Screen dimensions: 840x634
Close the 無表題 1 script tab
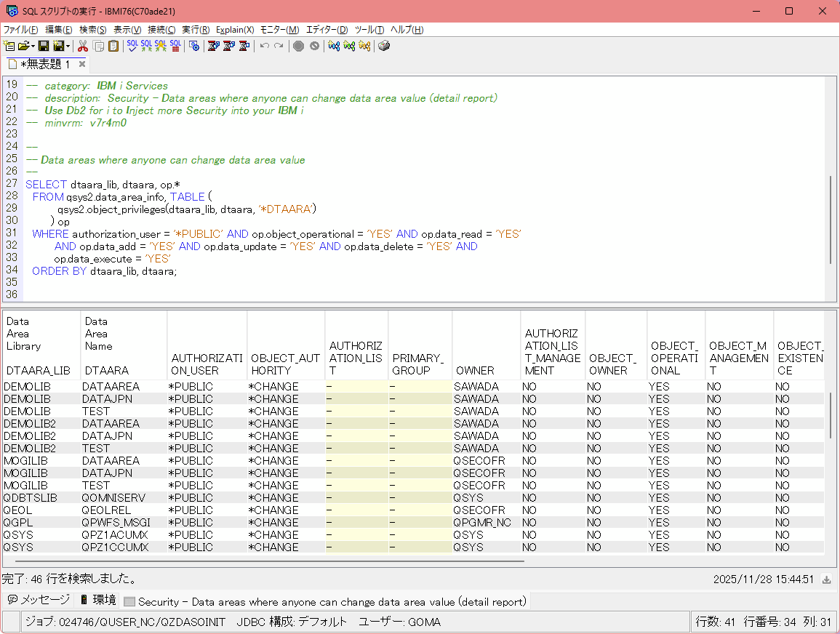coord(82,64)
